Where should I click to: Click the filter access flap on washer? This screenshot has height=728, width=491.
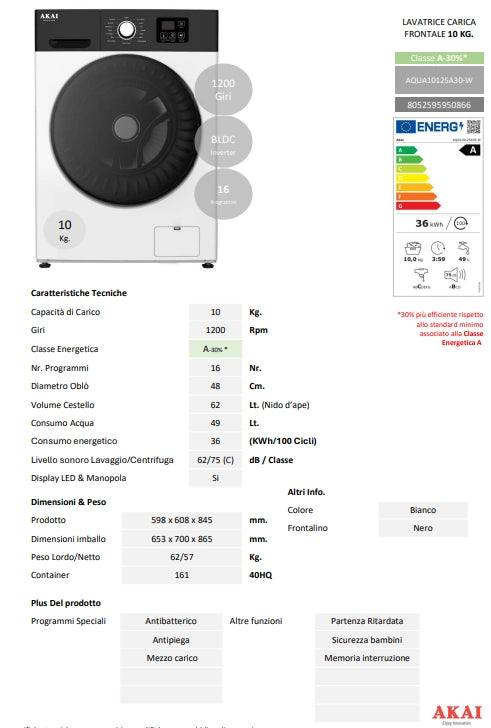(177, 241)
